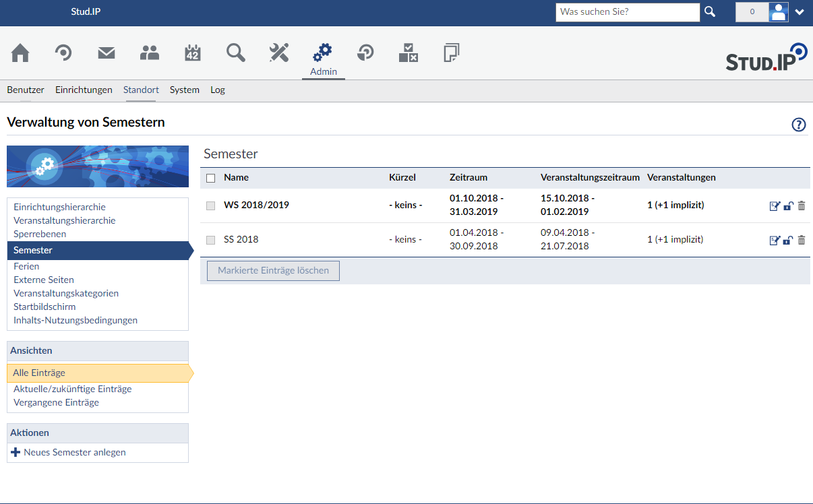Check the SS 2018 row checkbox

[x=211, y=240]
